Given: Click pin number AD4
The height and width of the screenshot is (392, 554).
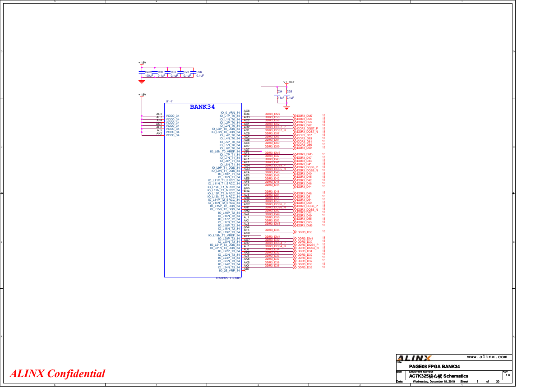Looking at the screenshot, I should click(246, 114).
